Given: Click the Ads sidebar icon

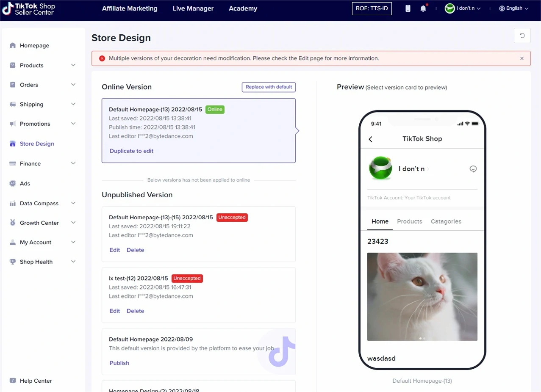Looking at the screenshot, I should click(x=13, y=183).
